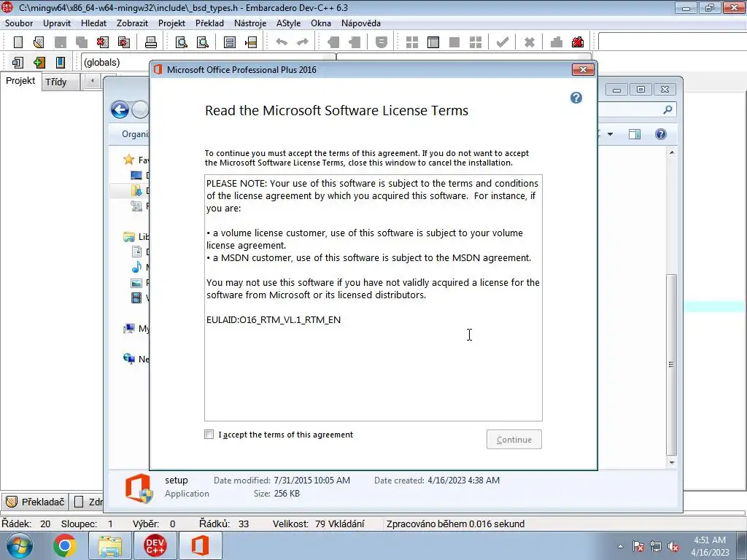Open Google Chrome from the taskbar

point(65,545)
